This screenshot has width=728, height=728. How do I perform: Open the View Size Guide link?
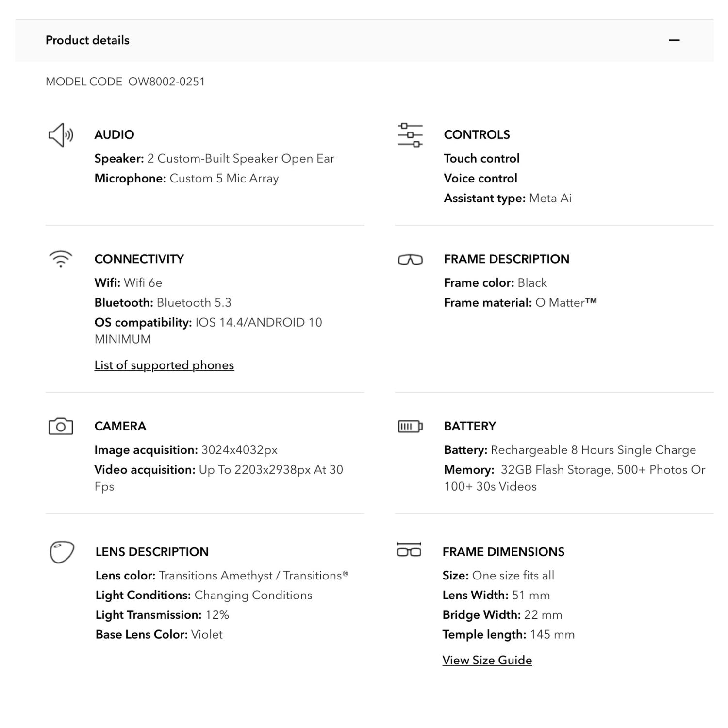487,660
